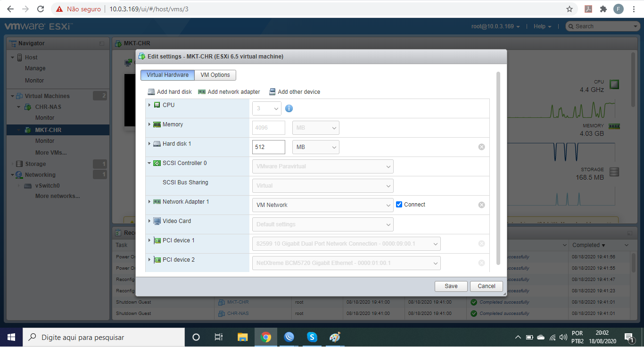Select Manage under Host in Navigator
644x347 pixels.
(x=35, y=68)
